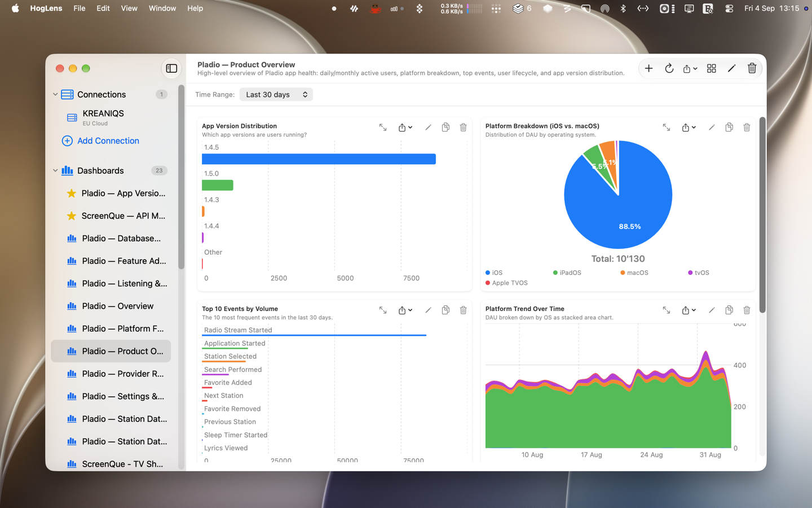812x508 pixels.
Task: Duplicate the App Version Distribution chart
Action: coord(445,128)
